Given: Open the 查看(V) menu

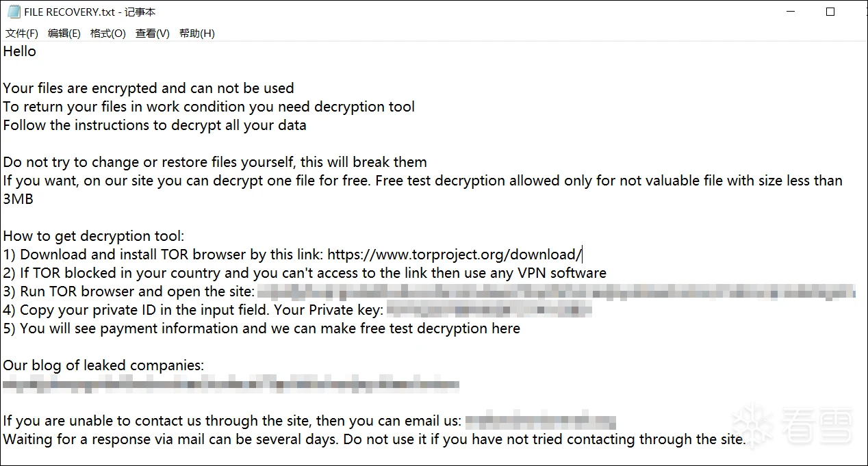Looking at the screenshot, I should [x=153, y=34].
